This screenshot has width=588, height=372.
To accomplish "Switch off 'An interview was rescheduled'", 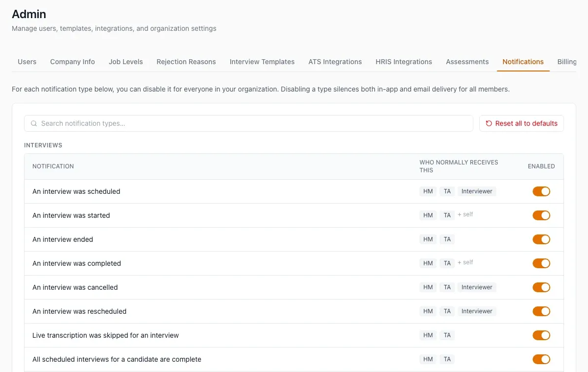I will pos(541,311).
